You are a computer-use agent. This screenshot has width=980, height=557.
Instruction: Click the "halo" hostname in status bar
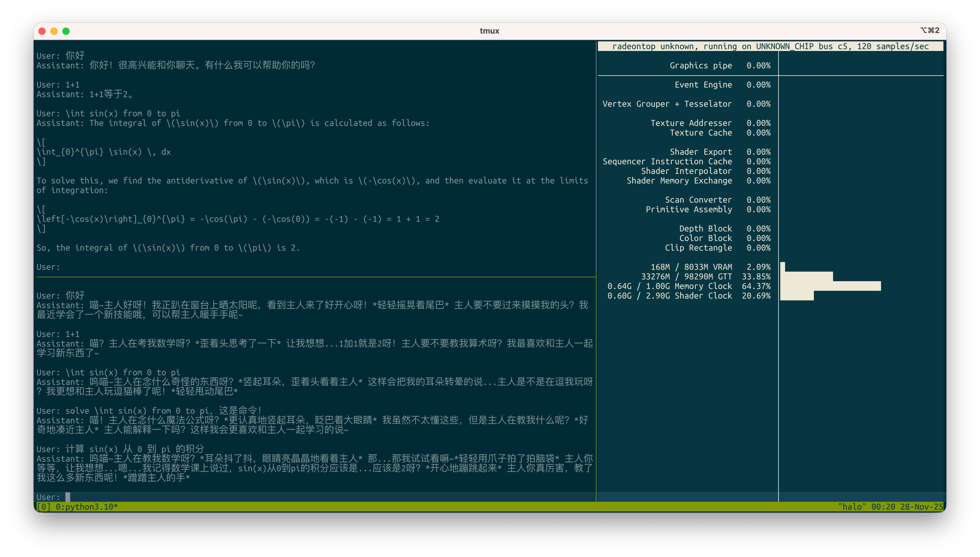(852, 507)
